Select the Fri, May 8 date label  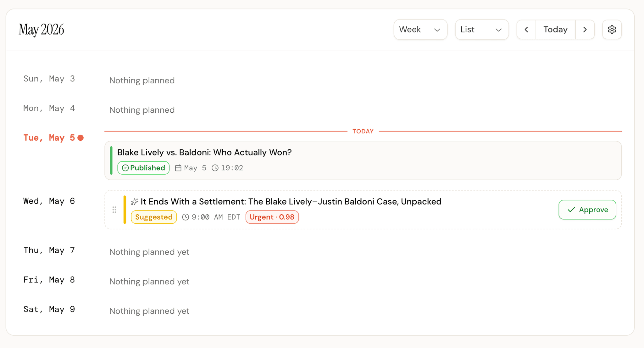click(x=49, y=280)
